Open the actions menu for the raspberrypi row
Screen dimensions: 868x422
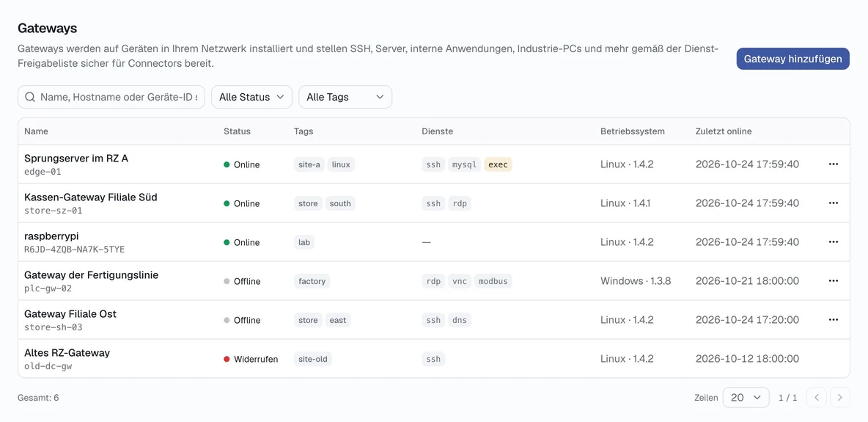click(x=833, y=241)
